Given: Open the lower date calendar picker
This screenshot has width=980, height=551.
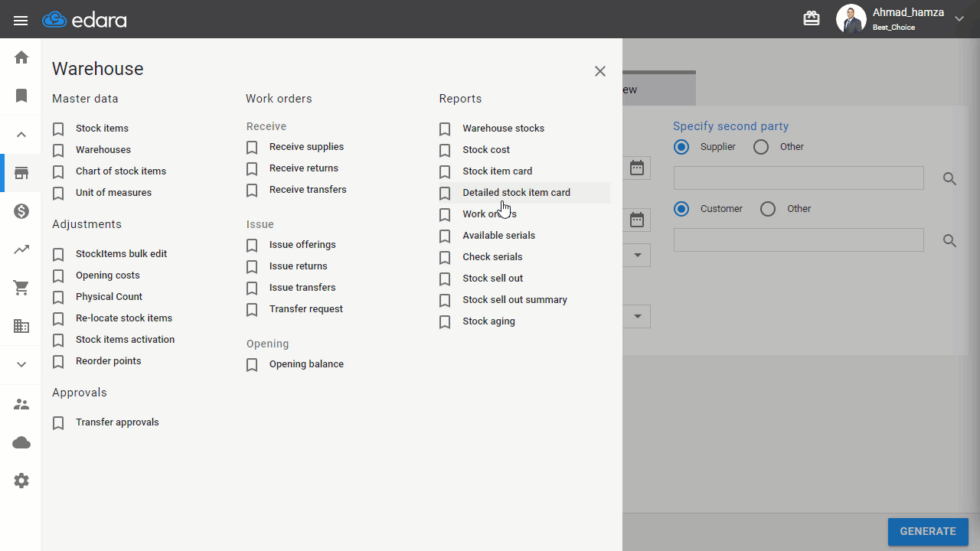Looking at the screenshot, I should [637, 220].
